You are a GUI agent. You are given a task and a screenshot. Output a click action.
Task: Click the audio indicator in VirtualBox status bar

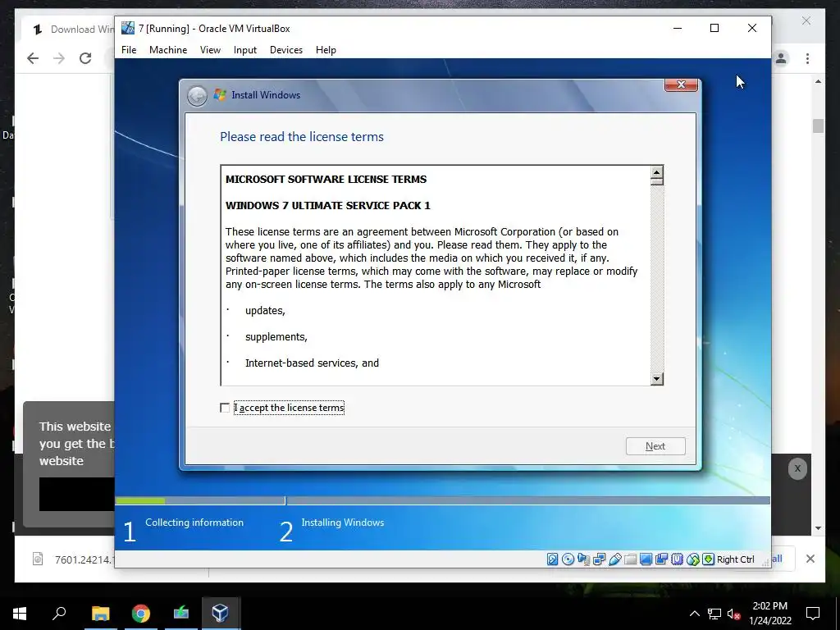click(583, 559)
